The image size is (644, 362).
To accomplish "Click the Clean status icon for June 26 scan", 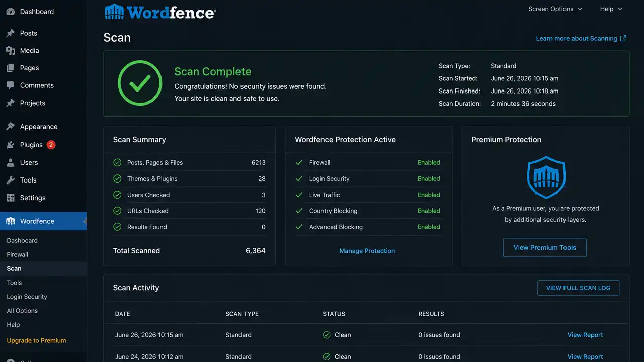I will pyautogui.click(x=327, y=335).
